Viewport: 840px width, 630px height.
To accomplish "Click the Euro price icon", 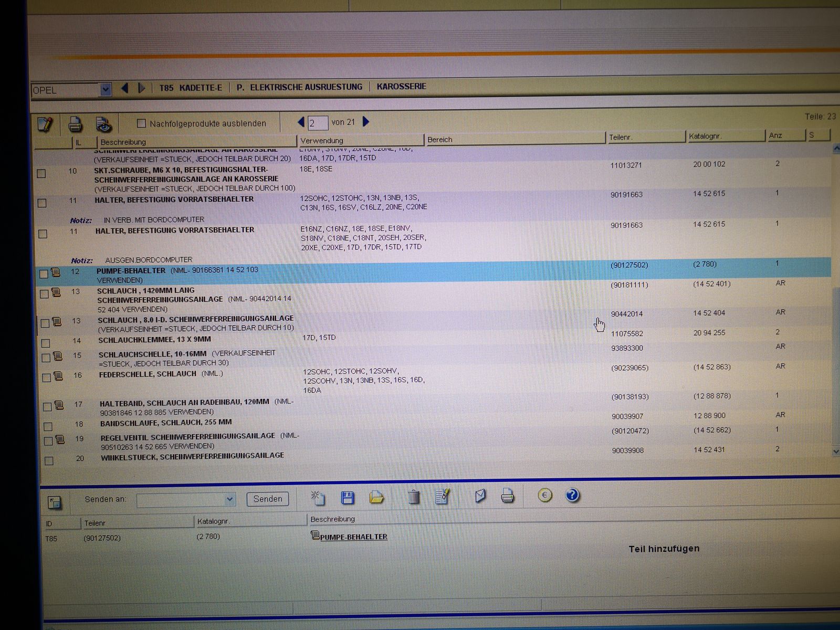I will pyautogui.click(x=545, y=495).
